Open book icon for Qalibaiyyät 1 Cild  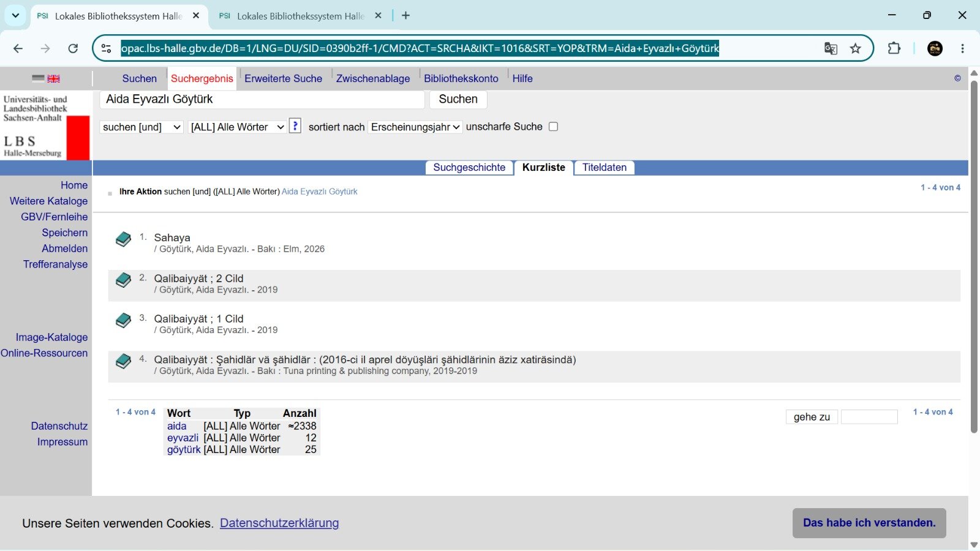click(x=123, y=320)
